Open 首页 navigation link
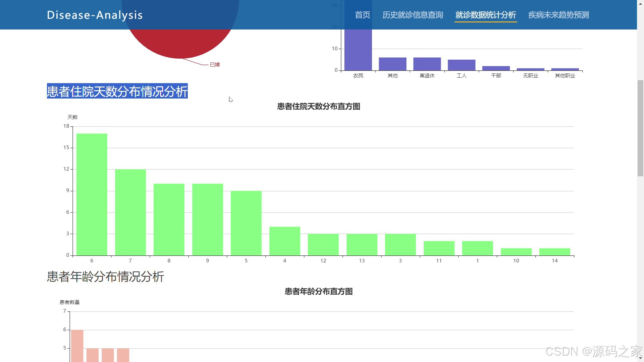The width and height of the screenshot is (644, 362). tap(362, 15)
